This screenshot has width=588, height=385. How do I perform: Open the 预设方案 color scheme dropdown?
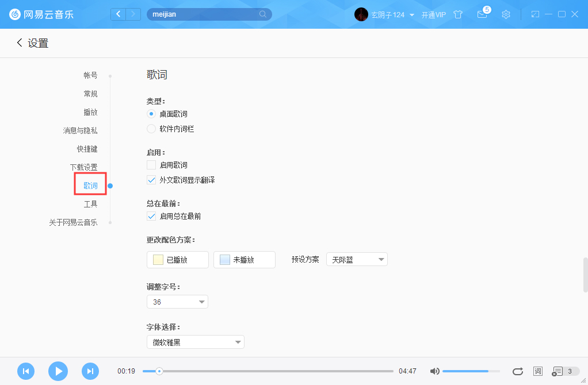point(357,259)
